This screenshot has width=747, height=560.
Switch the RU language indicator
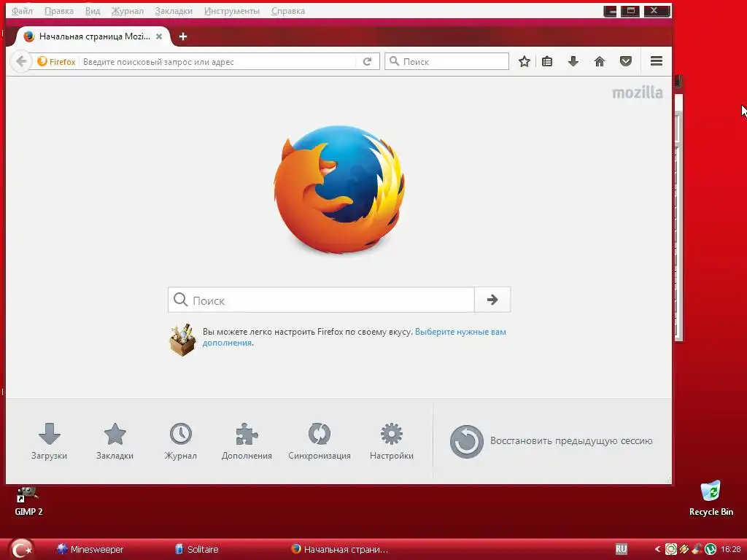click(x=621, y=549)
